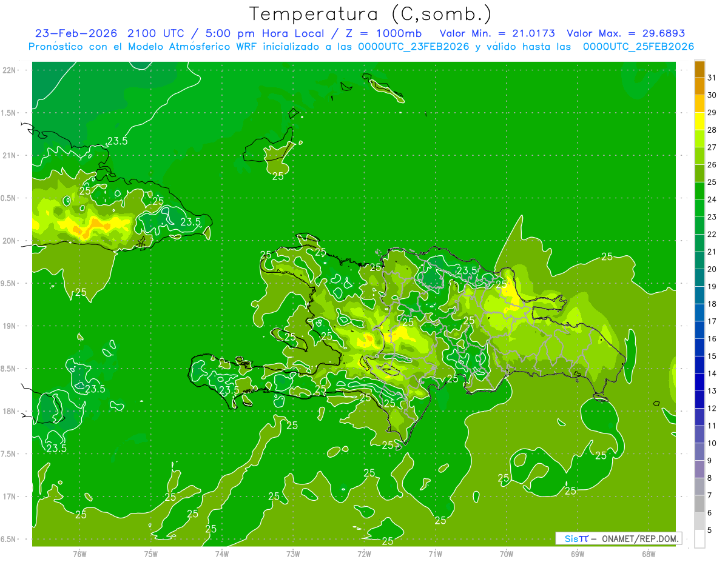
Task: Click the purple colorbar segment between 9 and 10
Action: point(699,452)
